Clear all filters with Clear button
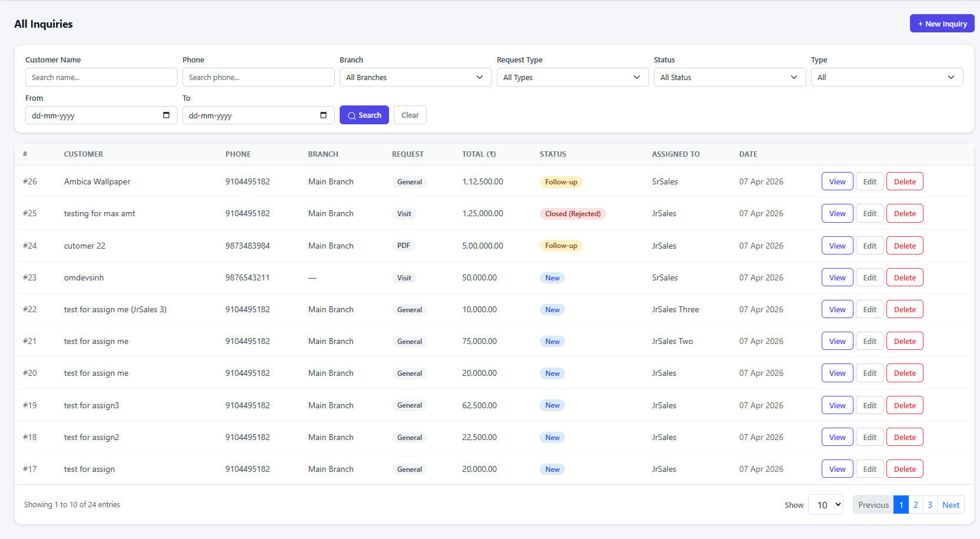This screenshot has height=539, width=980. [x=410, y=115]
